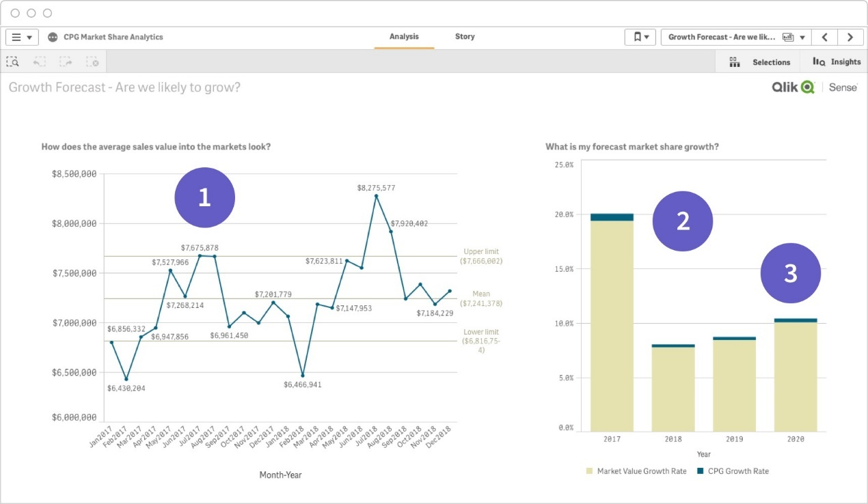The width and height of the screenshot is (868, 504).
Task: Switch to the Story tab
Action: click(x=465, y=37)
